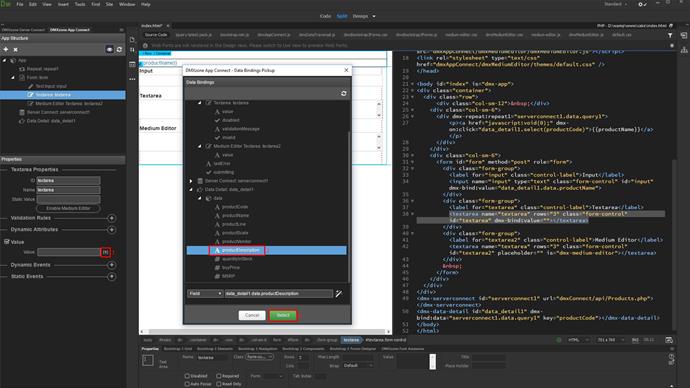Collapse the Data Detail node in Data Bindings
Screen dimensions: 690x388
click(x=191, y=190)
